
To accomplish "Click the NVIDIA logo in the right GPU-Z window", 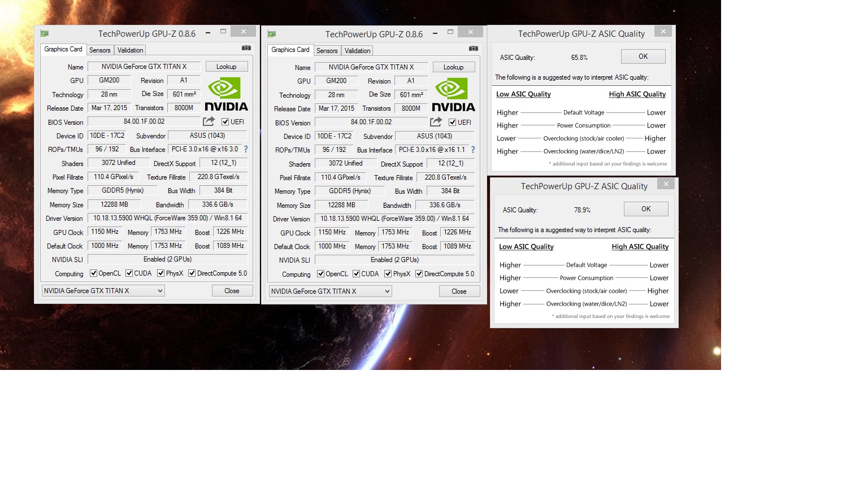I will pos(453,95).
